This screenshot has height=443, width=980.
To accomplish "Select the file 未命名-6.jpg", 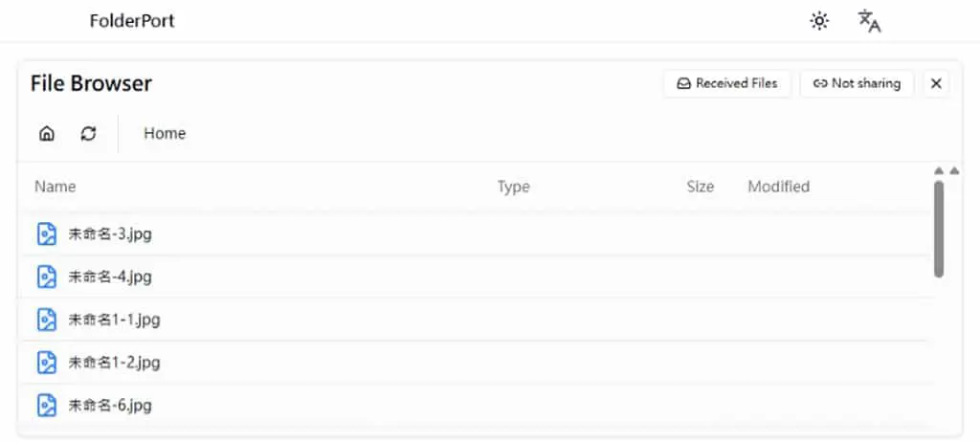I will (477, 406).
